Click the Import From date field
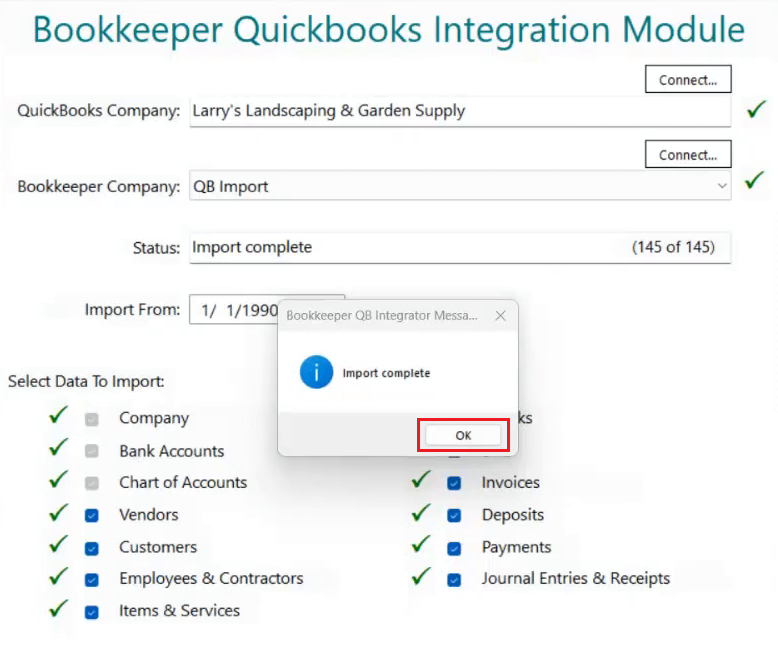The image size is (778, 665). [x=234, y=310]
